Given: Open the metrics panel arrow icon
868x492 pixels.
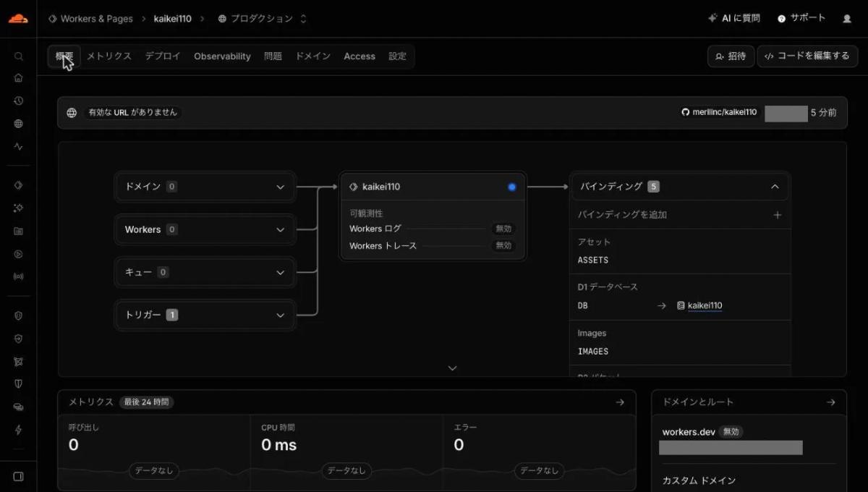Looking at the screenshot, I should [620, 402].
